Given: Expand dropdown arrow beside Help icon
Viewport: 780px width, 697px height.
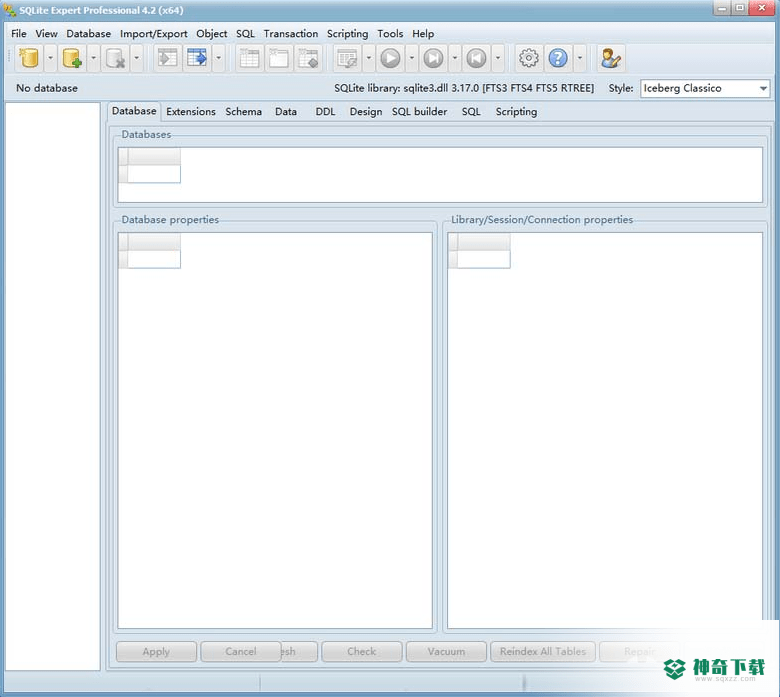Looking at the screenshot, I should point(580,58).
